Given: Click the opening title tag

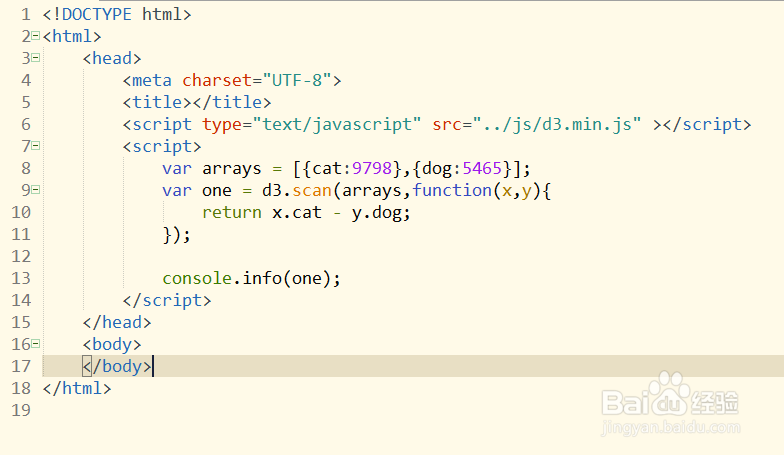Looking at the screenshot, I should click(157, 102).
